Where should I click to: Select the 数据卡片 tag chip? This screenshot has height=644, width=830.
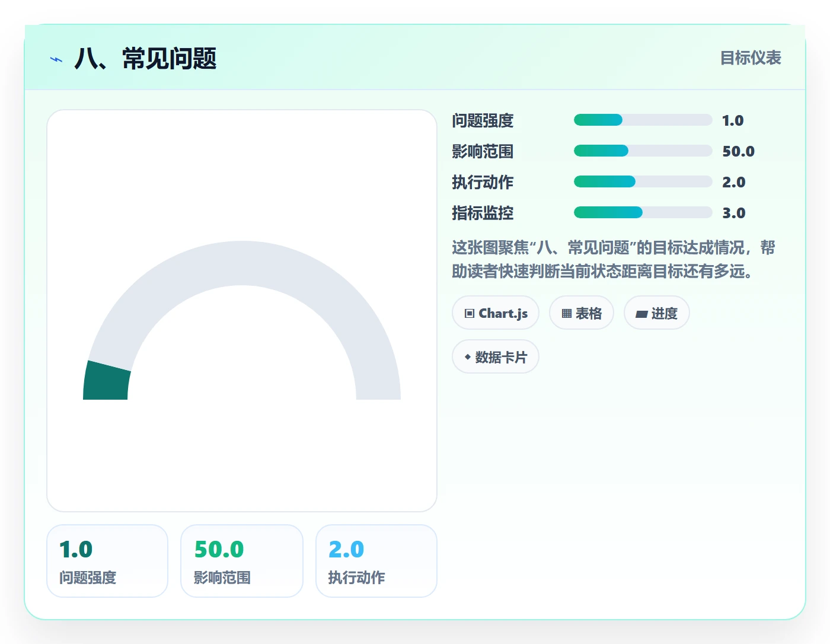click(x=496, y=356)
